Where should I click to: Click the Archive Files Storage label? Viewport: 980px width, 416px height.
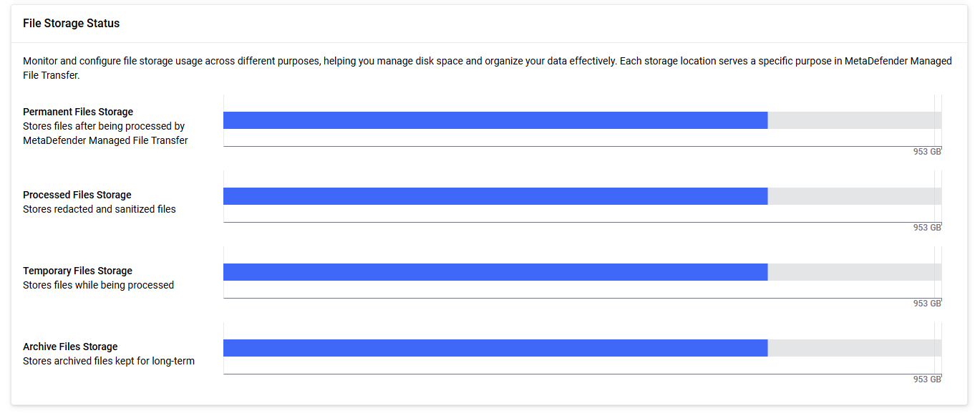70,347
